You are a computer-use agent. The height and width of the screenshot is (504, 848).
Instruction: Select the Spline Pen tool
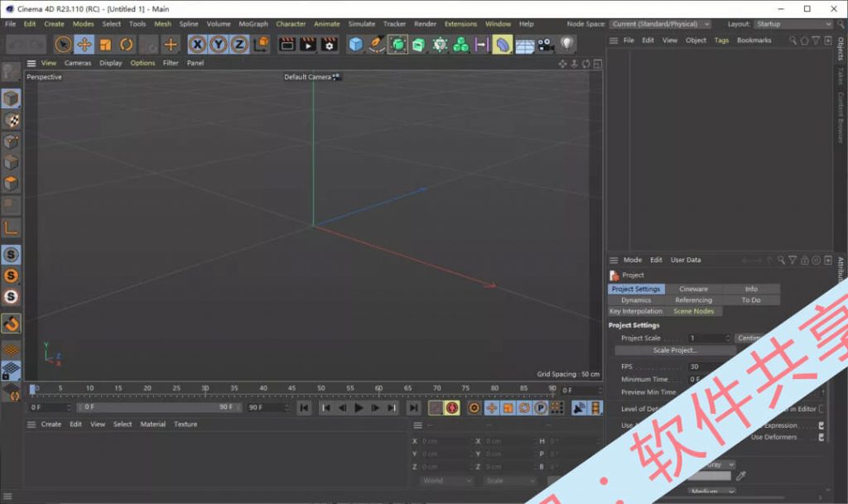pos(377,45)
